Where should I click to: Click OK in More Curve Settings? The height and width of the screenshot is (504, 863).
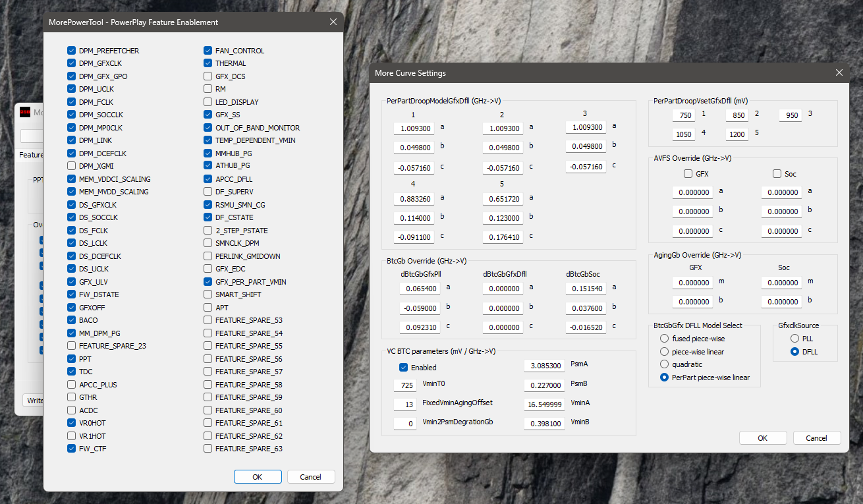pyautogui.click(x=763, y=438)
